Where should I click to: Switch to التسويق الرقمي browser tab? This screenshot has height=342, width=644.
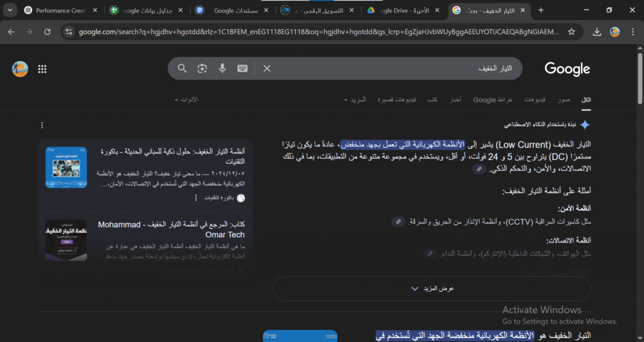[318, 11]
